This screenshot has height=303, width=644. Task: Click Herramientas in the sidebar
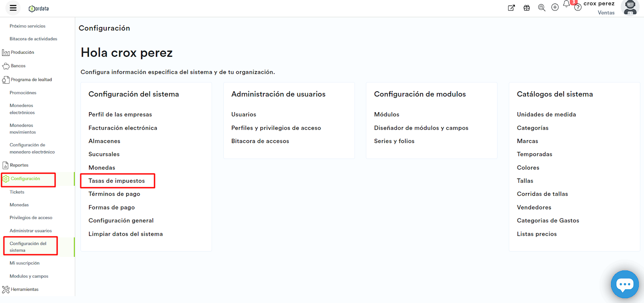click(x=25, y=289)
